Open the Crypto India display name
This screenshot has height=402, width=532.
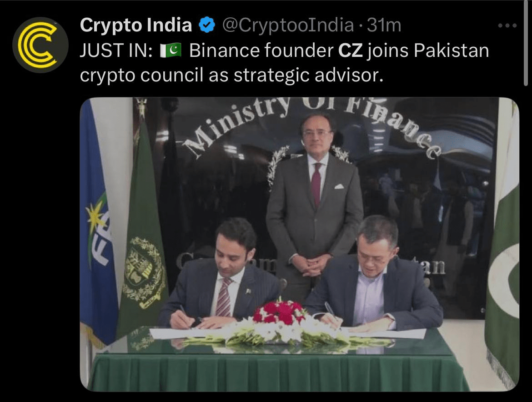(x=136, y=25)
